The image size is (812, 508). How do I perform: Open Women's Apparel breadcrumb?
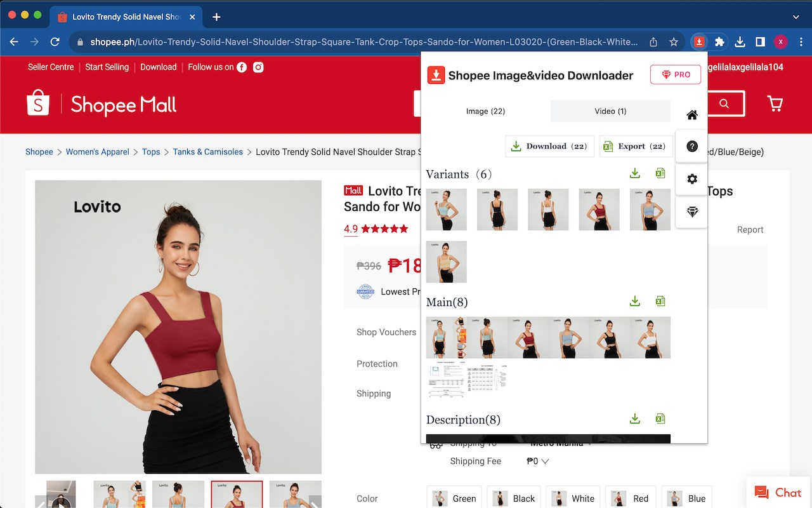(x=98, y=152)
